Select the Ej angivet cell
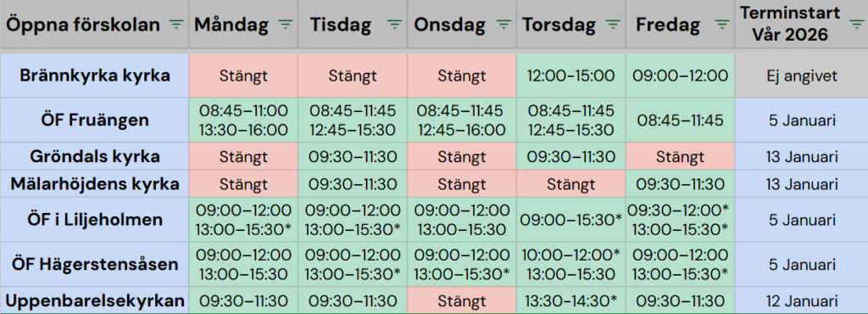This screenshot has width=868, height=314. coord(802,76)
